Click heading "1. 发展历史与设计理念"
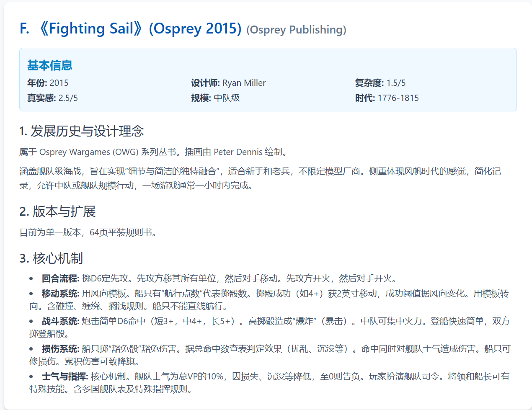The width and height of the screenshot is (532, 410). [82, 131]
